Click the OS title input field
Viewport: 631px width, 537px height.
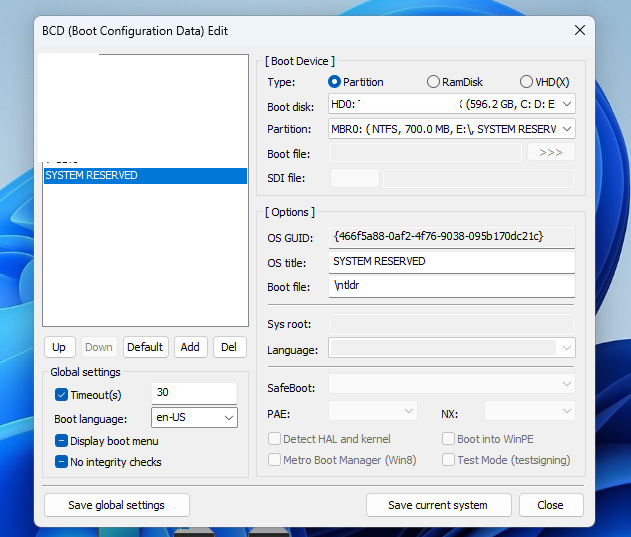tap(452, 262)
